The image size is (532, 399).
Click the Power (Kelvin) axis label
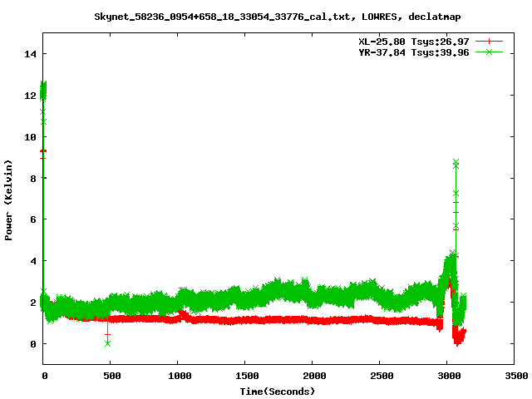(8, 200)
